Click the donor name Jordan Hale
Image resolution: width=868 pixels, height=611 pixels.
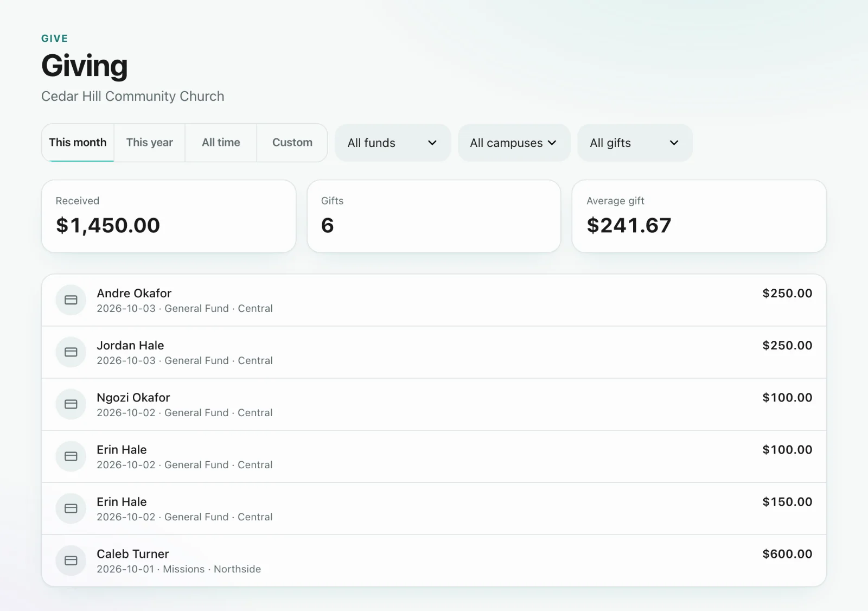pos(130,346)
